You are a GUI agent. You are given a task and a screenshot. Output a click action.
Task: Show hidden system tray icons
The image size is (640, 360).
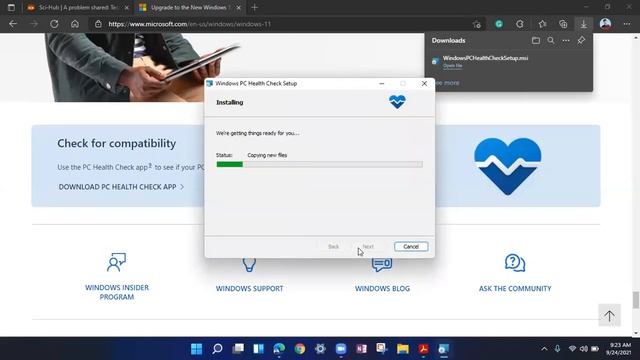pos(544,349)
